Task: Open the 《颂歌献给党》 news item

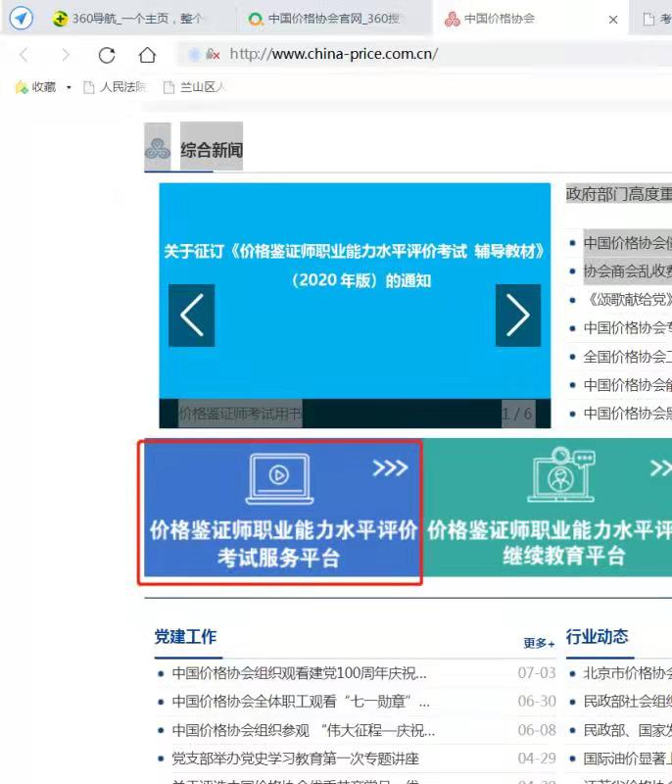Action: 627,300
